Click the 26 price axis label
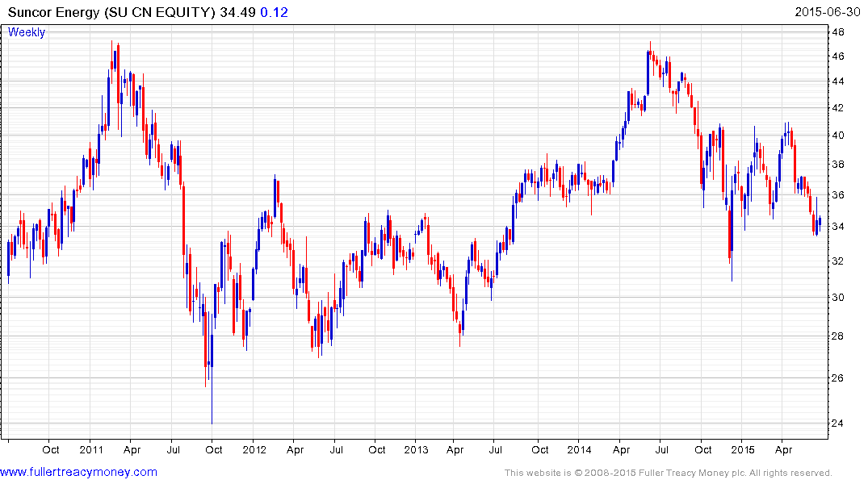 pos(838,378)
